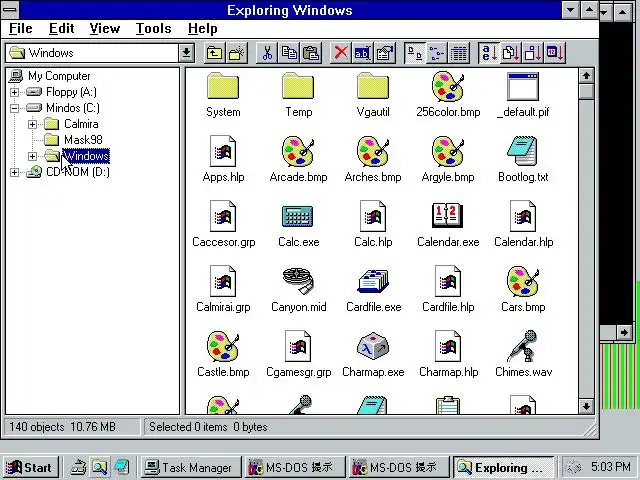This screenshot has height=480, width=640.
Task: Paste using the clipboard toolbar icon
Action: (x=311, y=53)
